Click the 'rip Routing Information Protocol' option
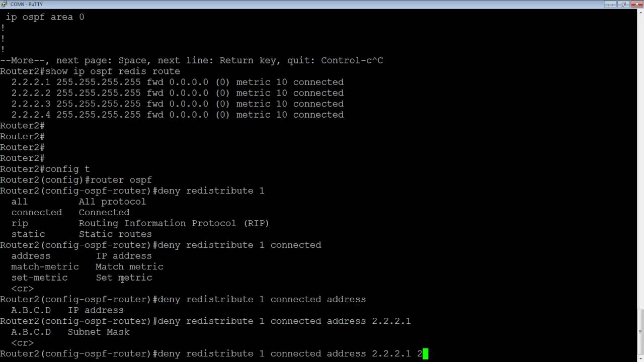644x362 pixels. (x=140, y=223)
